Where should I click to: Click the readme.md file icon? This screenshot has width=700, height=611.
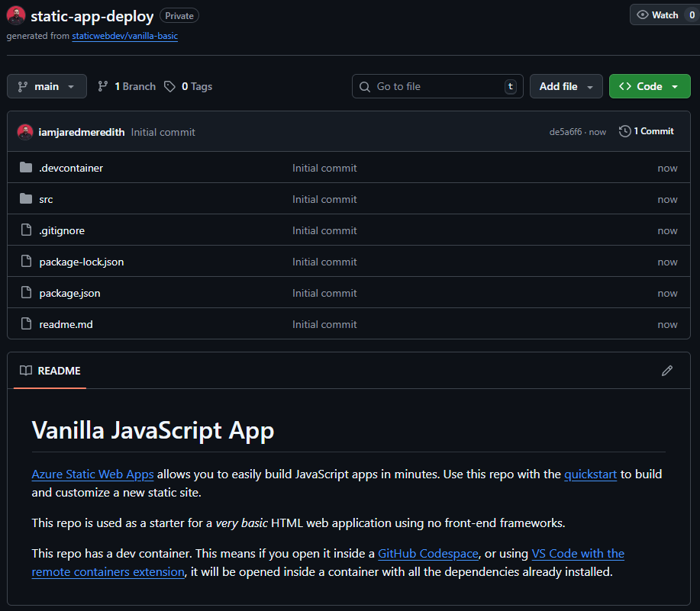click(x=27, y=323)
